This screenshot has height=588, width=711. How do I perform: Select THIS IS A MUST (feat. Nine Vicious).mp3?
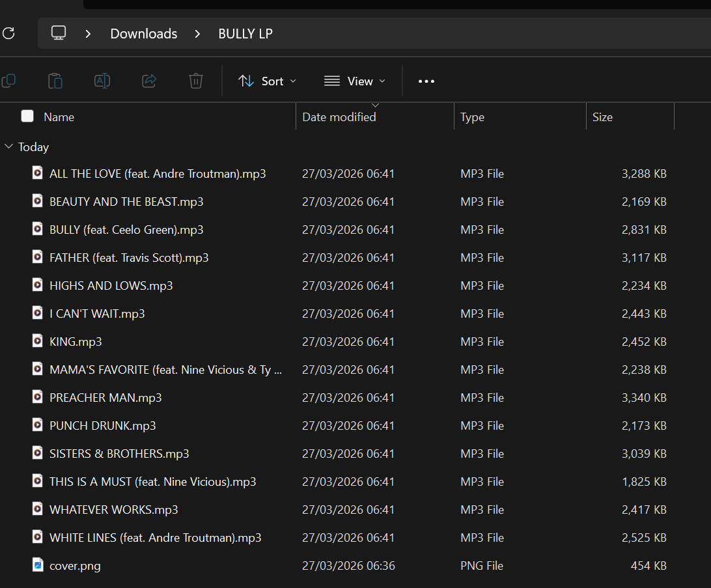pyautogui.click(x=152, y=482)
